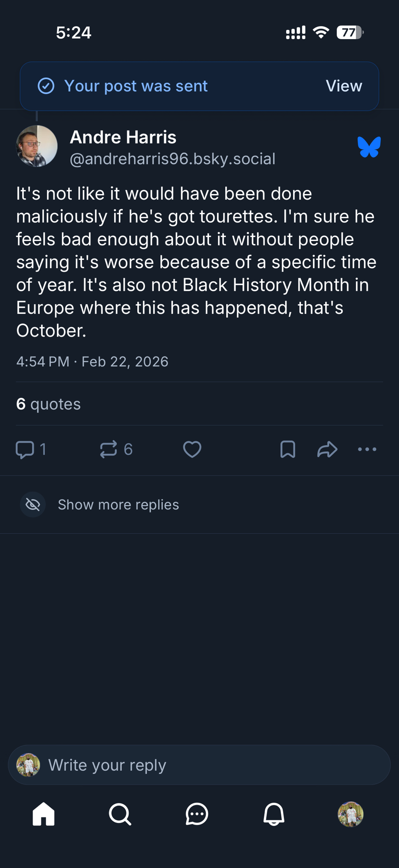This screenshot has width=399, height=868.
Task: Open the three-dot more options menu
Action: point(367,449)
